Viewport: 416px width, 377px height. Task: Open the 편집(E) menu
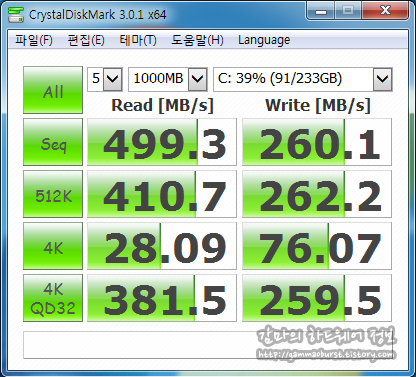[x=86, y=40]
